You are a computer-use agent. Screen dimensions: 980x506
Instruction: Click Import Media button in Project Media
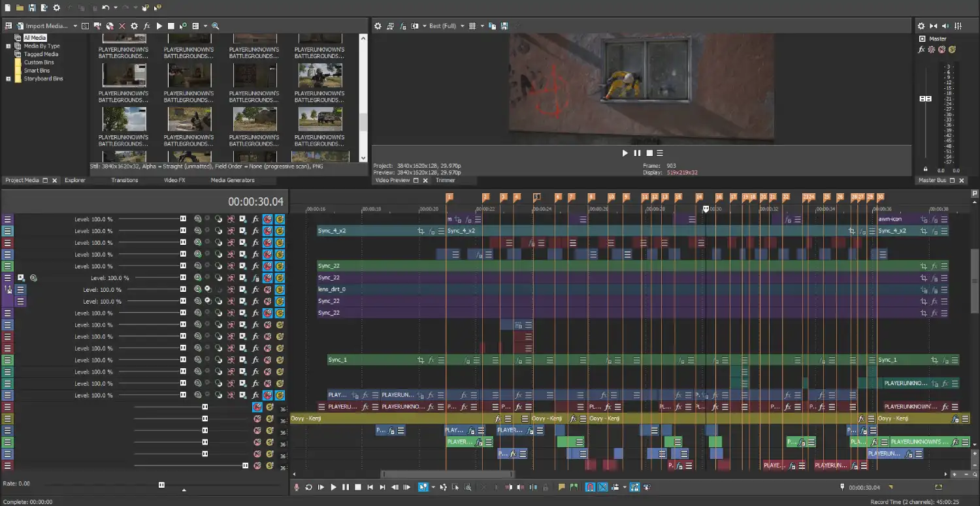(42, 26)
